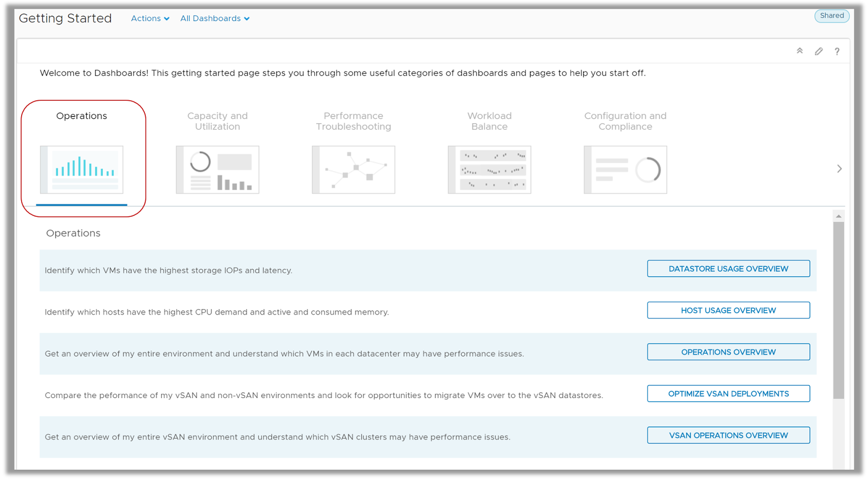Open Datastore Usage Overview dashboard
This screenshot has width=868, height=480.
click(728, 268)
